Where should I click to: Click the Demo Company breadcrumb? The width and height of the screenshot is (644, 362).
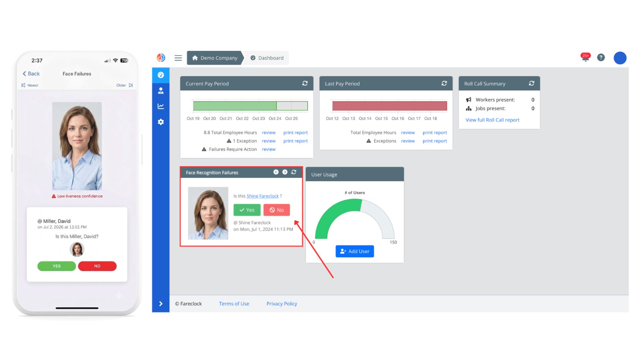point(215,58)
